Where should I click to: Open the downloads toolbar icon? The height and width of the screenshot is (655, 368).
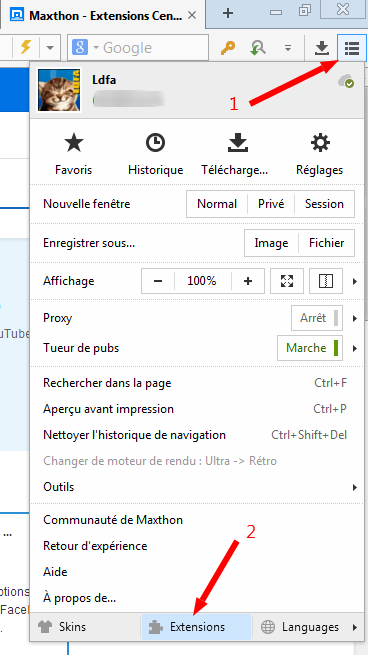(321, 48)
